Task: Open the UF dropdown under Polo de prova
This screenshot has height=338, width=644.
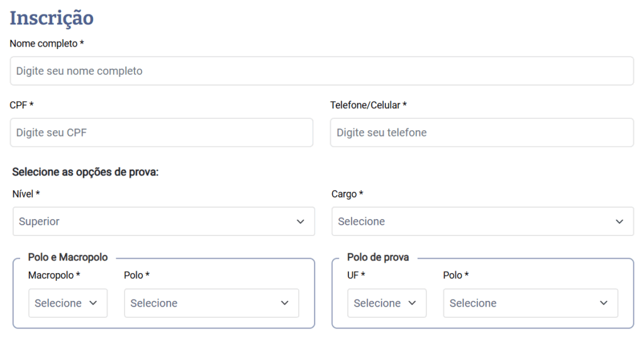Action: pos(379,303)
